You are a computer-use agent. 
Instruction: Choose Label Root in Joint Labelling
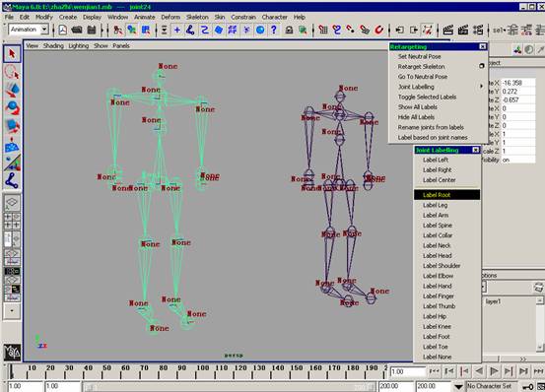447,195
